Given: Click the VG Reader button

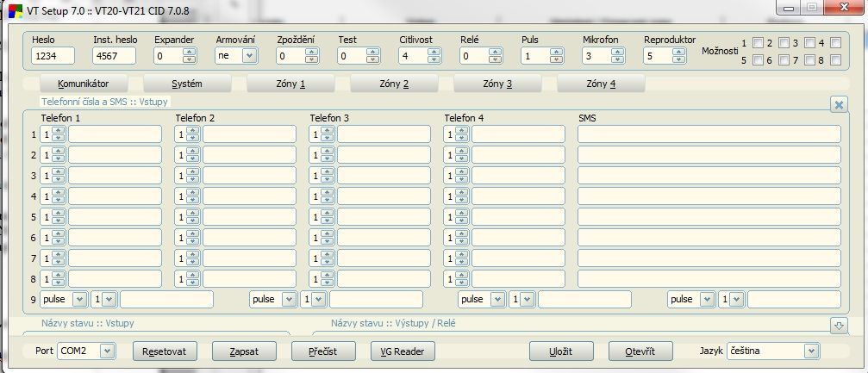Looking at the screenshot, I should click(403, 351).
